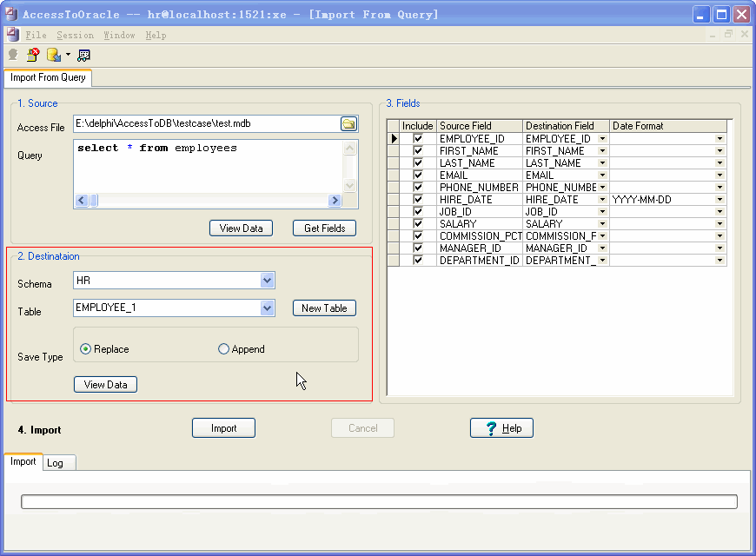Toggle Include checkbox for HIRE_DATE row
The width and height of the screenshot is (756, 556).
418,199
